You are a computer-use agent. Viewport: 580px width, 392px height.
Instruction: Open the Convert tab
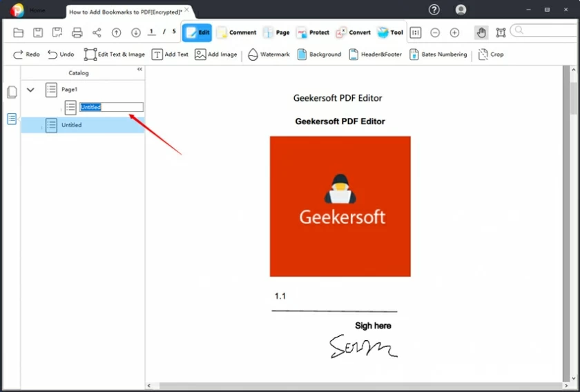(353, 32)
